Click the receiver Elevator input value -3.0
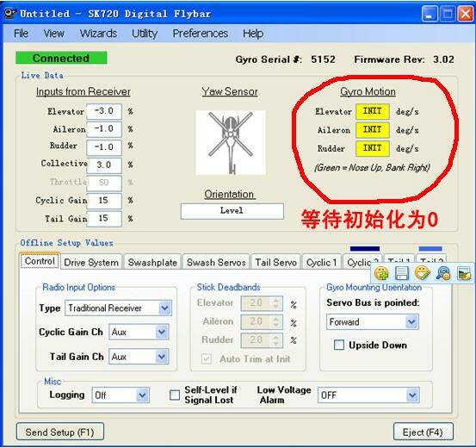476x448 pixels. (104, 111)
